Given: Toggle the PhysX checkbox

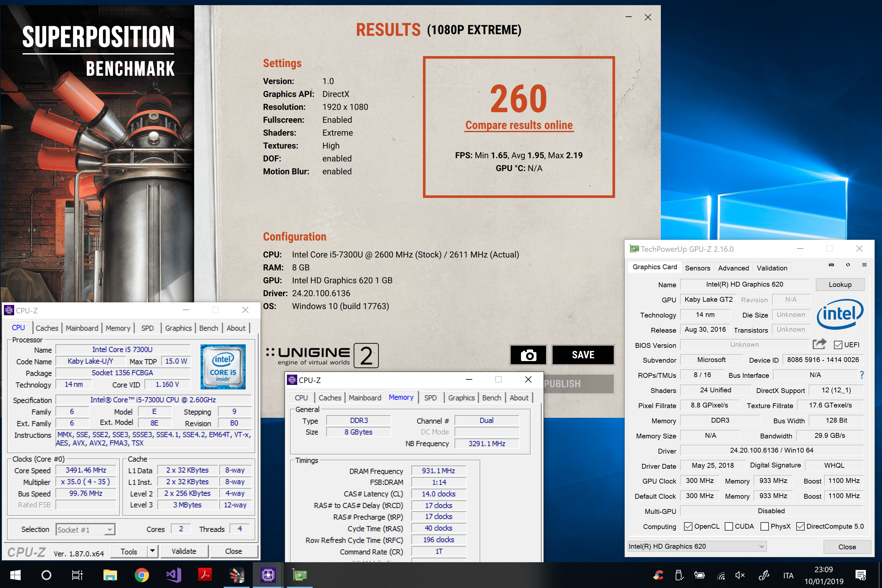Looking at the screenshot, I should point(764,526).
